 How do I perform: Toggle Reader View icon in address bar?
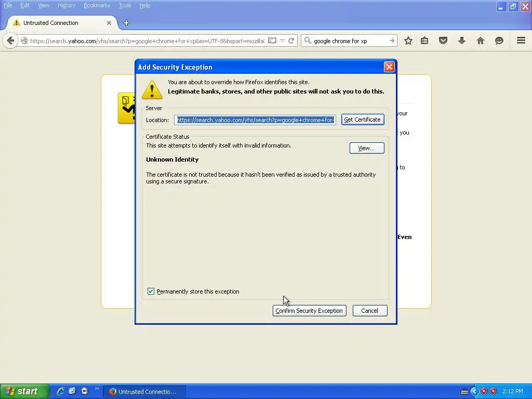point(272,41)
